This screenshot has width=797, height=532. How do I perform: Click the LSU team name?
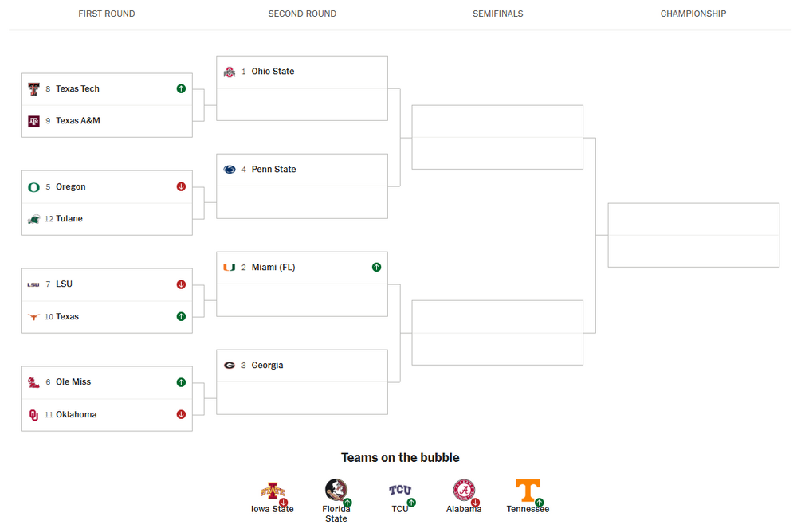pyautogui.click(x=64, y=284)
